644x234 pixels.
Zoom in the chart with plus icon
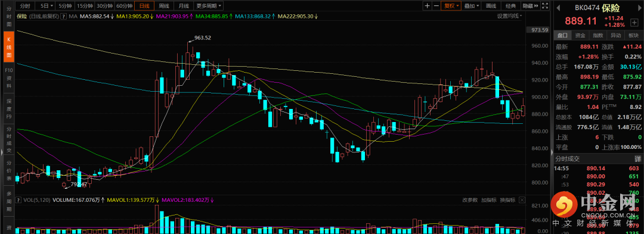click(427, 6)
